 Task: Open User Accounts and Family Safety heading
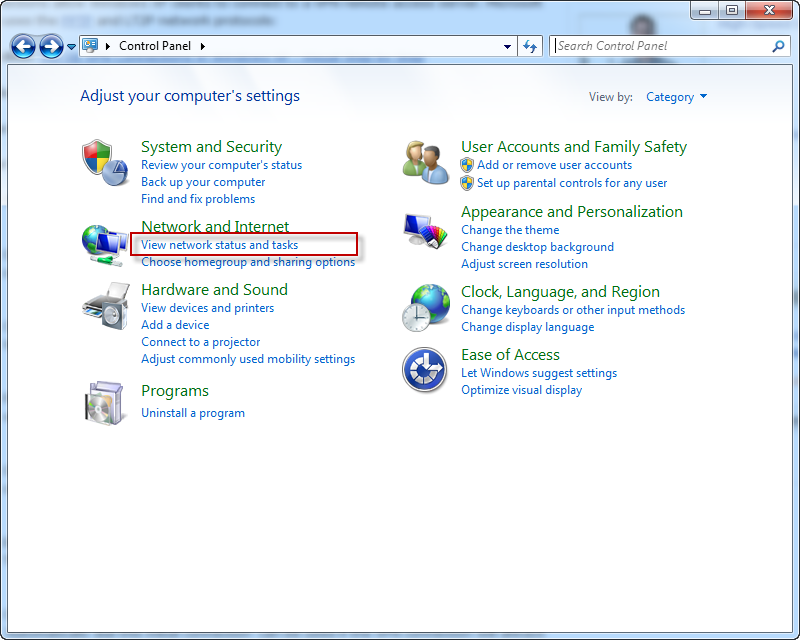(x=574, y=147)
